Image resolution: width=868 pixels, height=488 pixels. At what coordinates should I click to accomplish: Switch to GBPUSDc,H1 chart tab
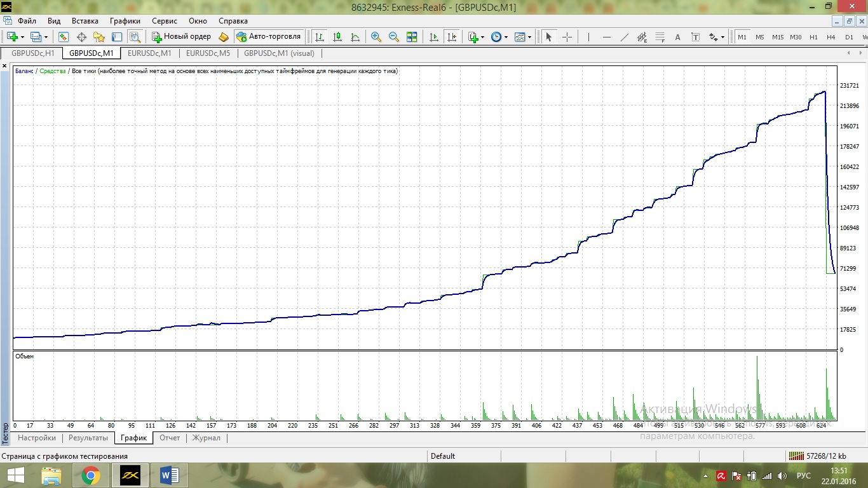point(33,53)
